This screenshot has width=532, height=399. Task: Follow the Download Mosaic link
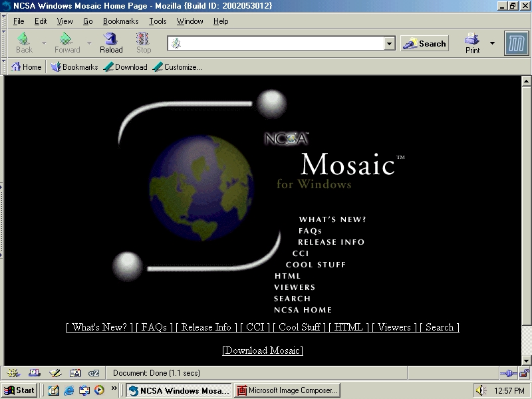coord(263,350)
